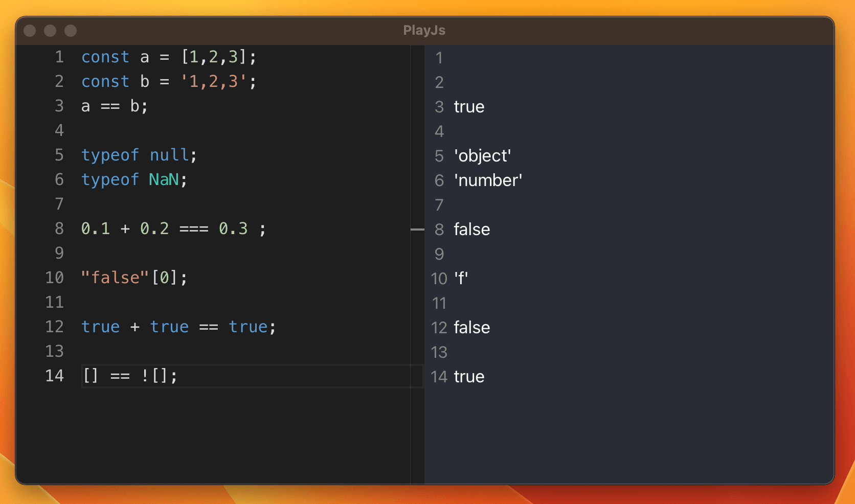
Task: Click the 'object' output on line 5
Action: (482, 156)
